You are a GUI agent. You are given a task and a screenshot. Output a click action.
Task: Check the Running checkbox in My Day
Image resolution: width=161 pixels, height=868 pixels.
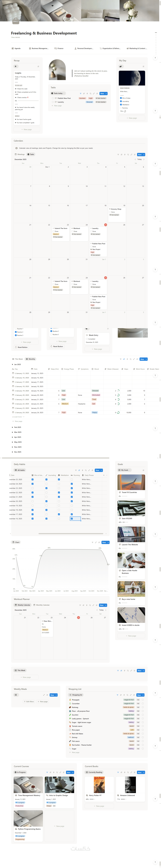tap(121, 108)
